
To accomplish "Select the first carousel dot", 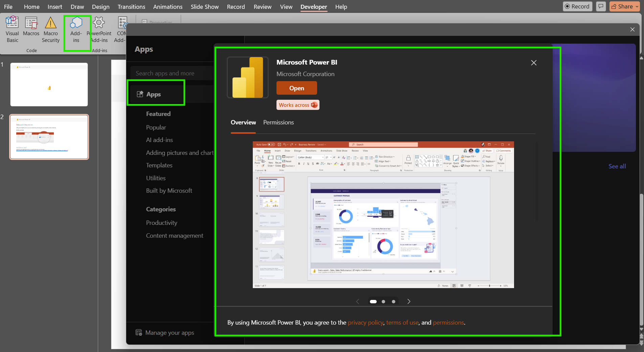I will click(x=373, y=302).
